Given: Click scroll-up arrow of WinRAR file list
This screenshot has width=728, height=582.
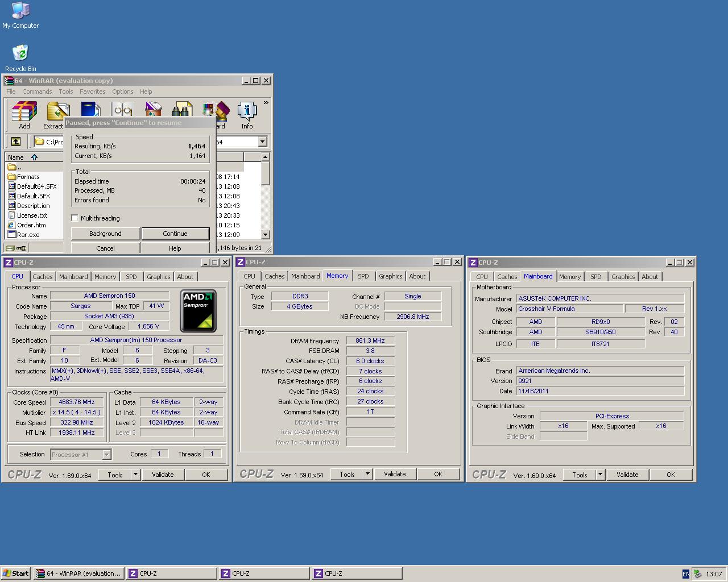Looking at the screenshot, I should tap(265, 157).
